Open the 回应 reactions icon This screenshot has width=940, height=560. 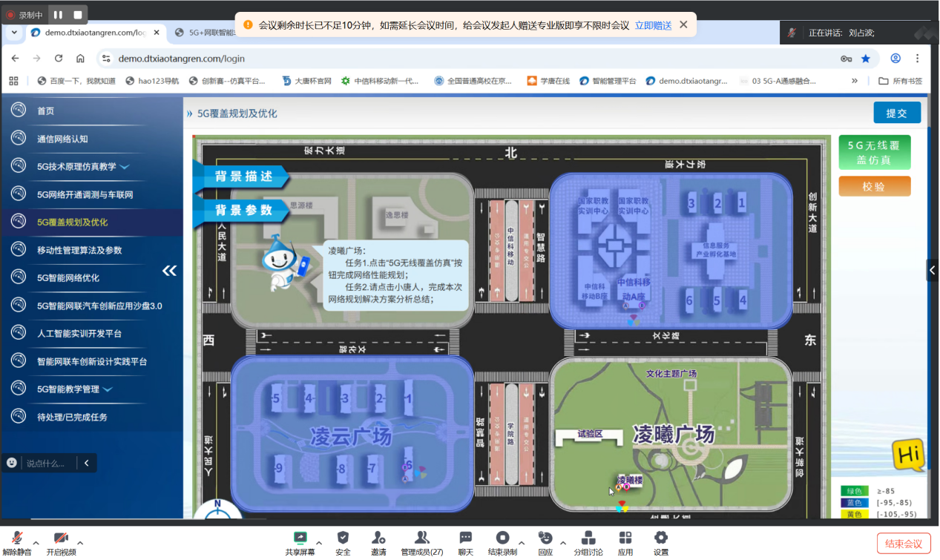(545, 541)
